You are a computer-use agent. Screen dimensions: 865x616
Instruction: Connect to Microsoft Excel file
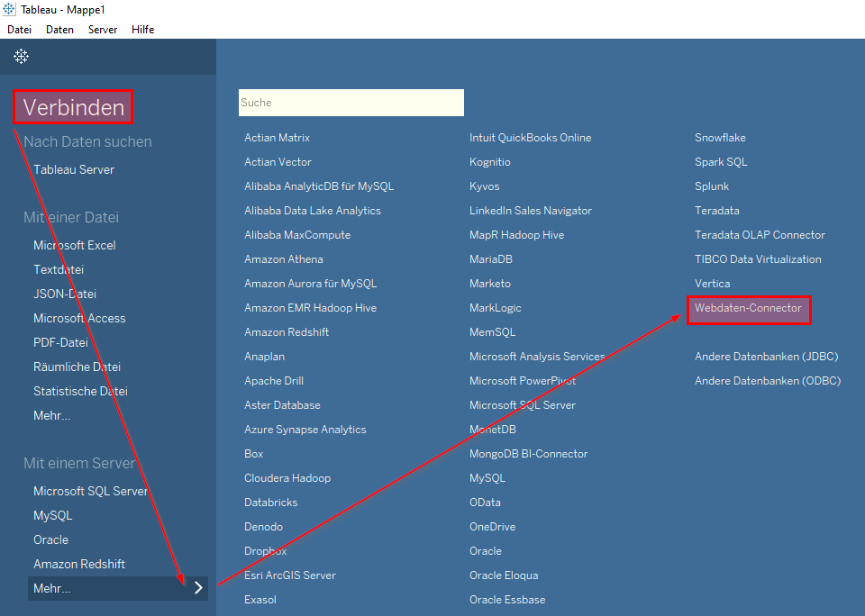click(75, 245)
